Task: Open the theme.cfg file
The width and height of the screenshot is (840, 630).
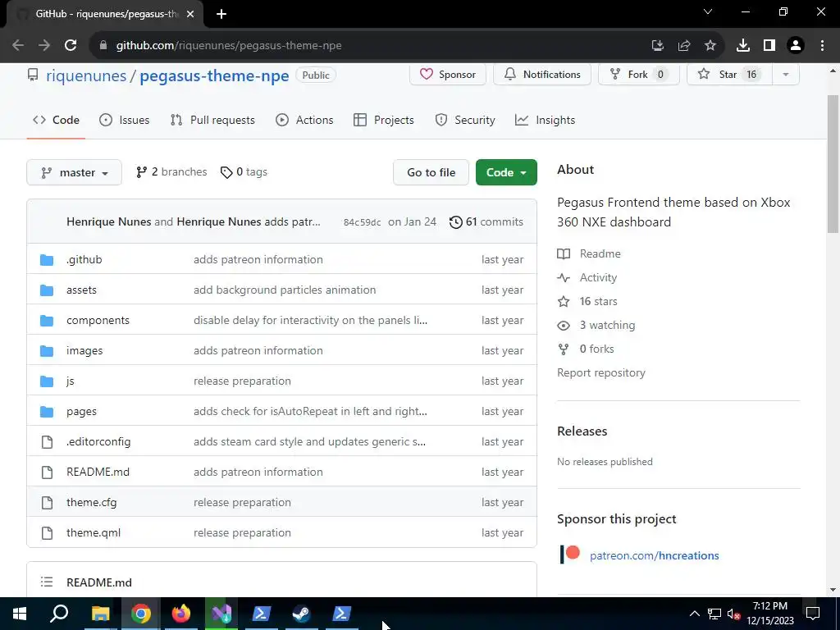Action: [x=92, y=503]
